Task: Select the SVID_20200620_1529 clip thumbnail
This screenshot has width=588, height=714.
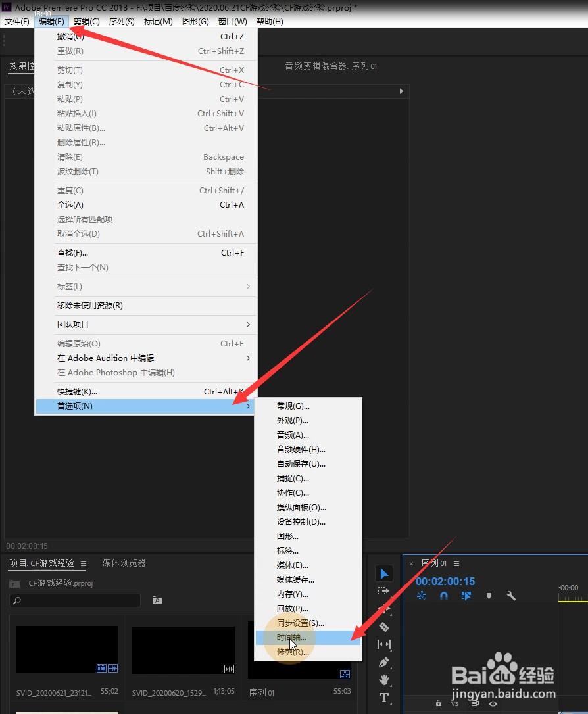Action: coord(183,650)
